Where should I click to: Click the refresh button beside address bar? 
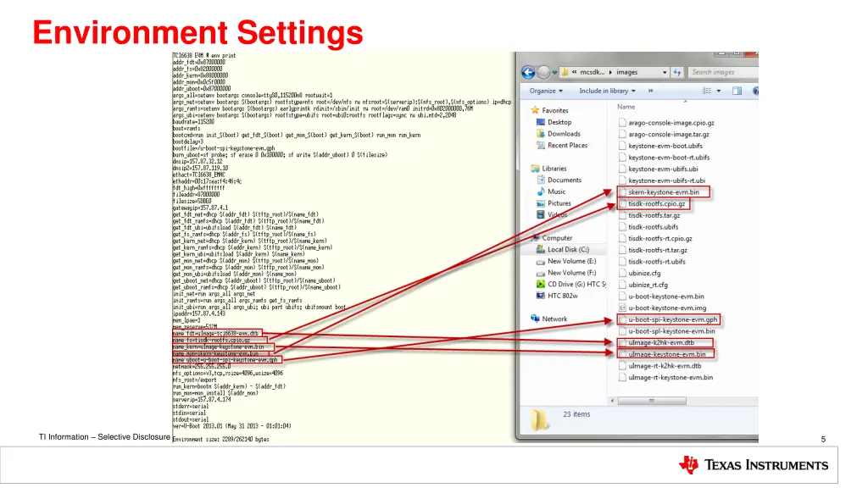tap(677, 73)
